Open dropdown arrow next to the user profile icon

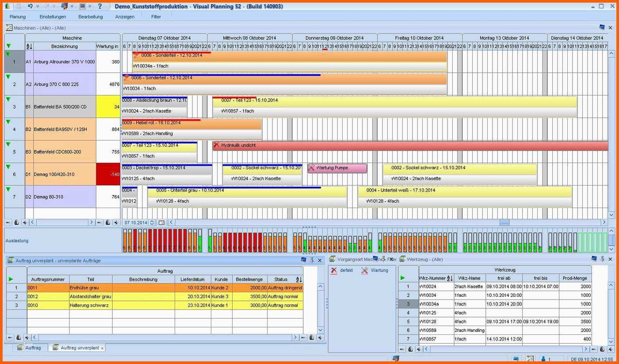72,6
